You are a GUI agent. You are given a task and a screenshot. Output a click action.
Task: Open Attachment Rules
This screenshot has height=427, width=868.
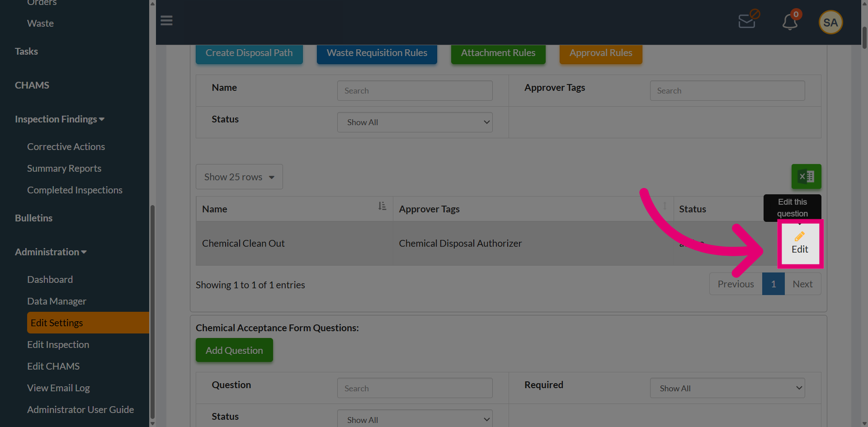pyautogui.click(x=498, y=53)
